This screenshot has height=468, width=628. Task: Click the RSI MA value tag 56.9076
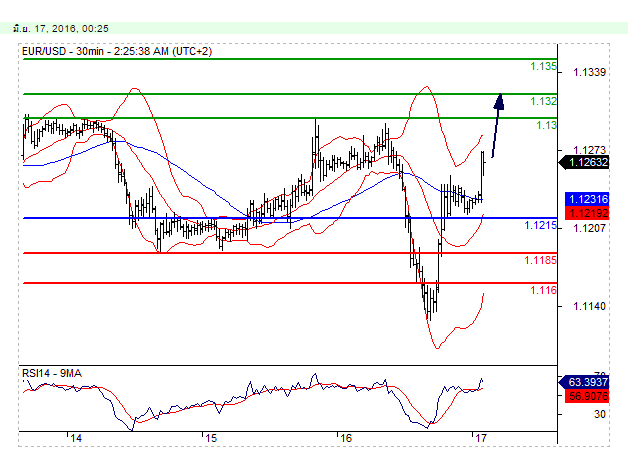click(587, 396)
